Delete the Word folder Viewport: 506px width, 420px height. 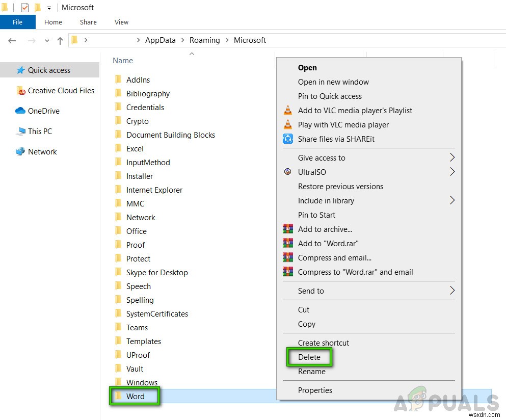[309, 357]
